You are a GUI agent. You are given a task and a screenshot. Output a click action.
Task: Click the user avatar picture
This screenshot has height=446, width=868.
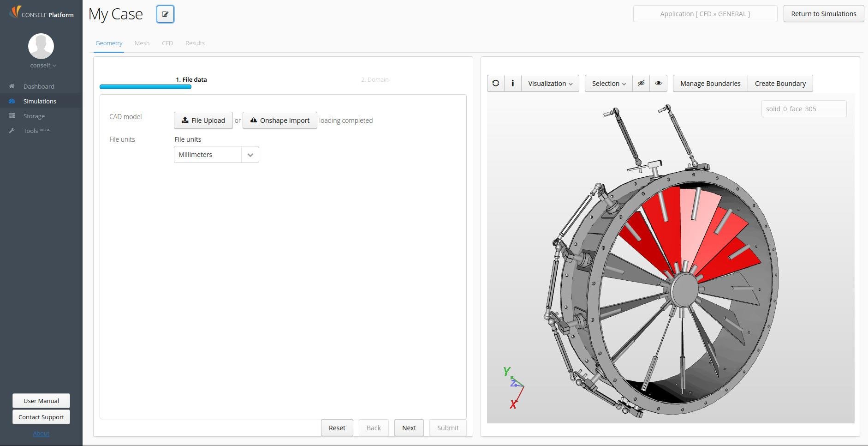pos(41,46)
